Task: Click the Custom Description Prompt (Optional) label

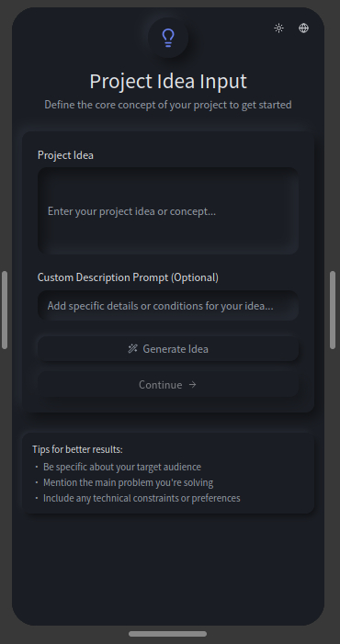Action: click(128, 277)
